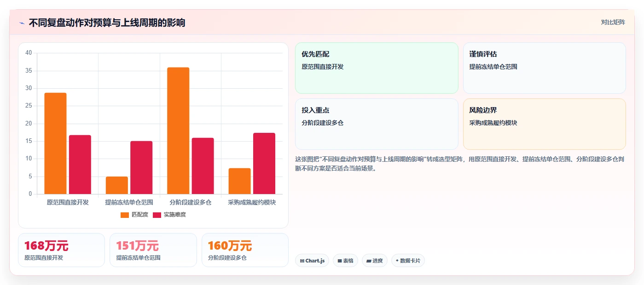This screenshot has height=285, width=644.
Task: Click the title 不同复盘动作对预算与上线周期的影响
Action: tap(107, 23)
